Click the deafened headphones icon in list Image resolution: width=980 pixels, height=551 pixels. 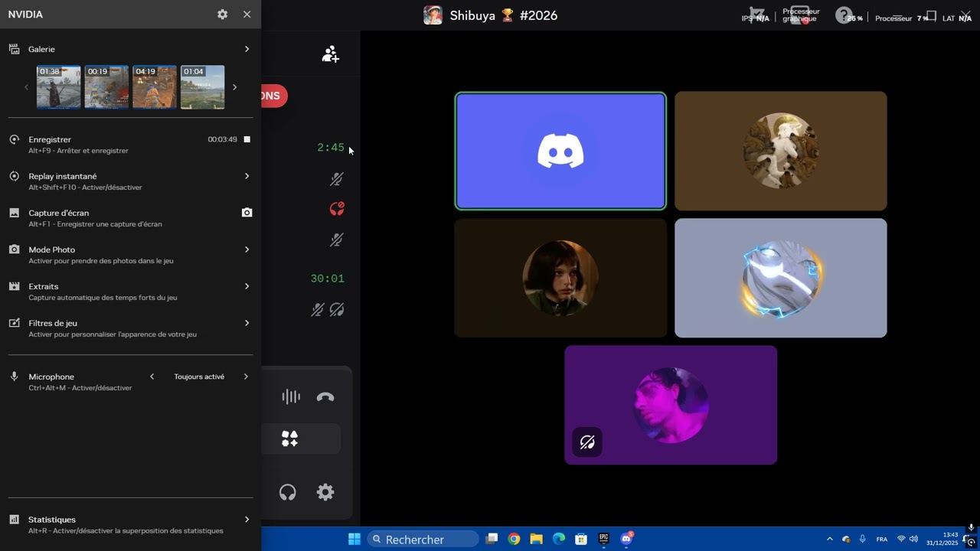(x=337, y=310)
